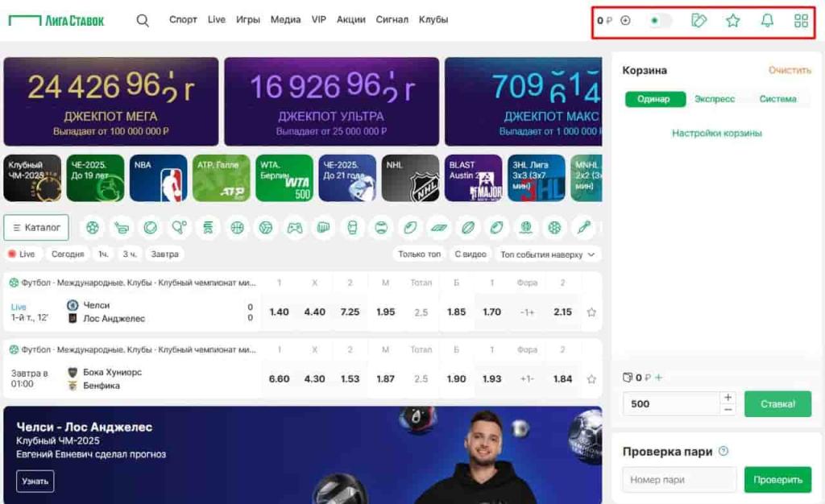Select the esports gamepad icon
The height and width of the screenshot is (504, 825).
pos(295,228)
